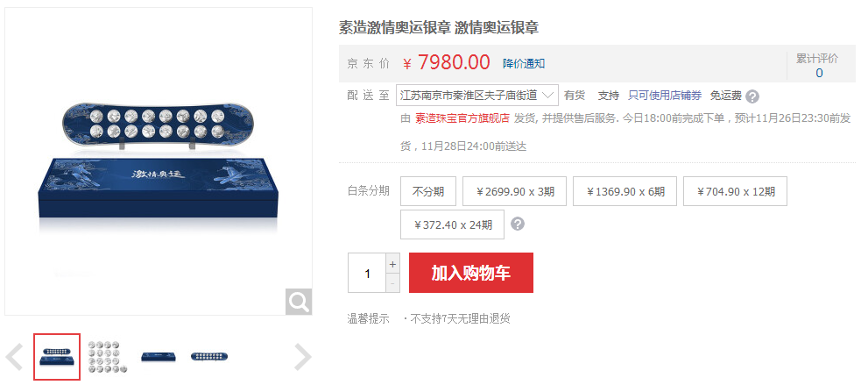Choose the ¥2699.90 x 3期 installment
This screenshot has height=392, width=868.
(514, 191)
